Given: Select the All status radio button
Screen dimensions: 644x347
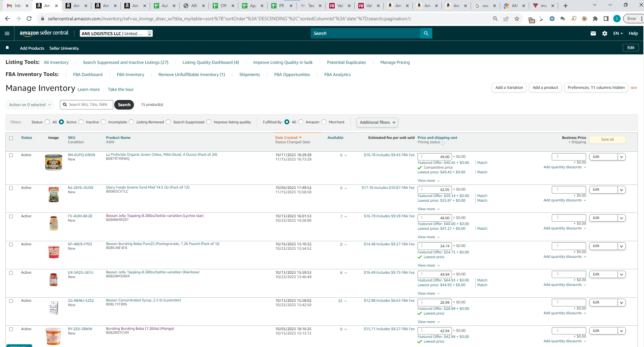Looking at the screenshot, I should point(47,122).
